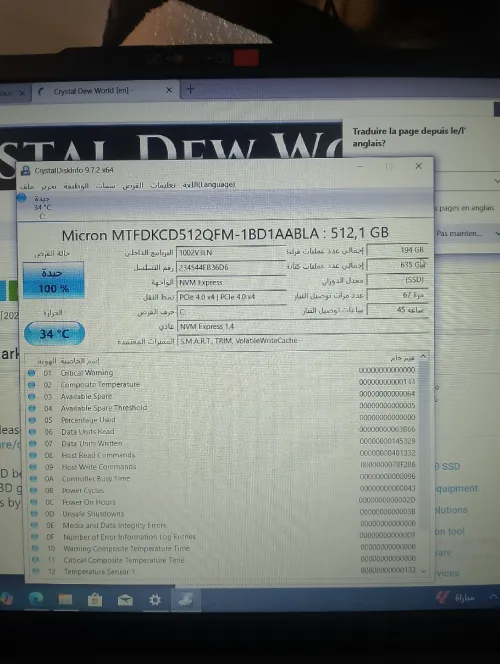Screen dimensions: 500x664
Task: Open File Explorer from the taskbar
Action: pos(65,599)
